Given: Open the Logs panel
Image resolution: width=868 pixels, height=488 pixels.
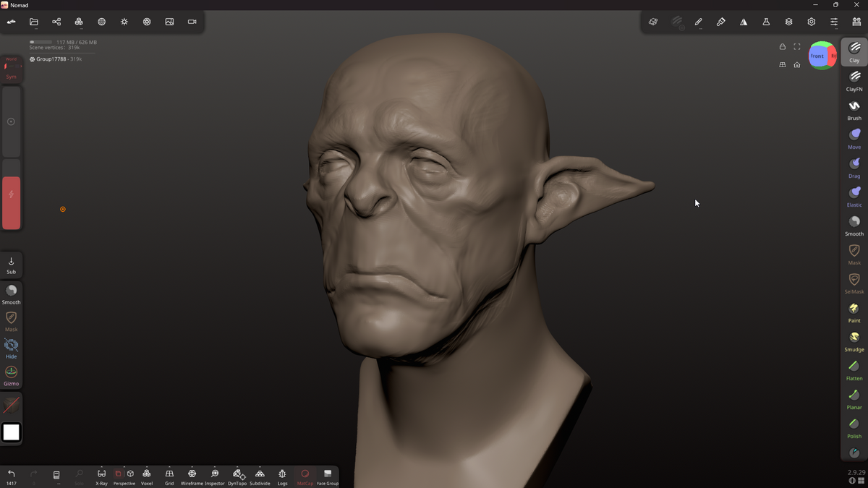Looking at the screenshot, I should 282,476.
